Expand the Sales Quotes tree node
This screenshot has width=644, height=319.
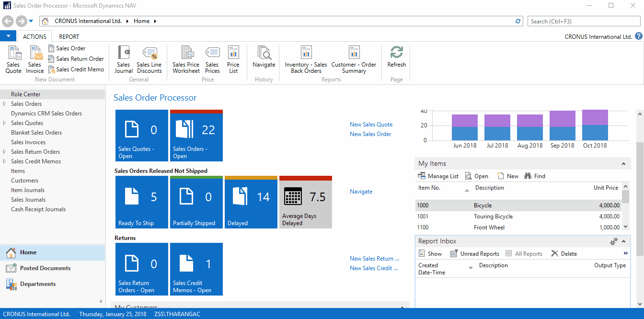(5, 123)
